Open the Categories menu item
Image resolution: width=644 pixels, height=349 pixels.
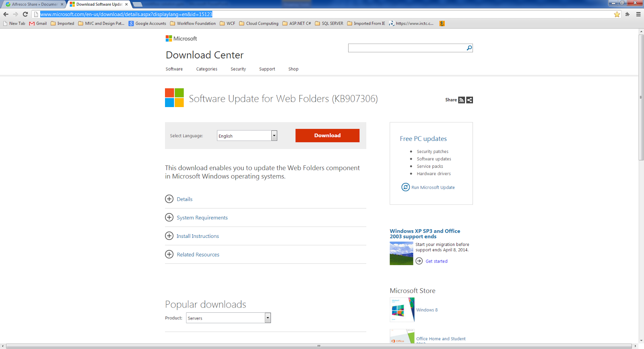coord(206,69)
